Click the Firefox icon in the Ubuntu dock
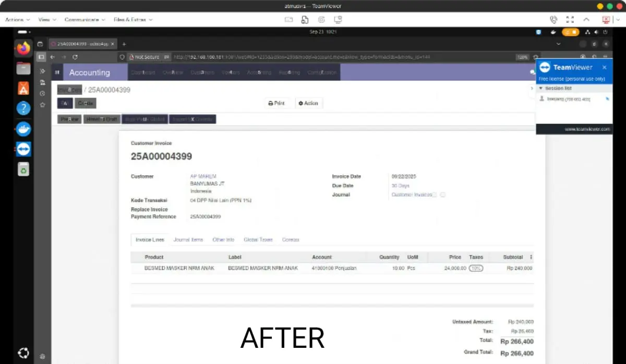 (x=23, y=48)
